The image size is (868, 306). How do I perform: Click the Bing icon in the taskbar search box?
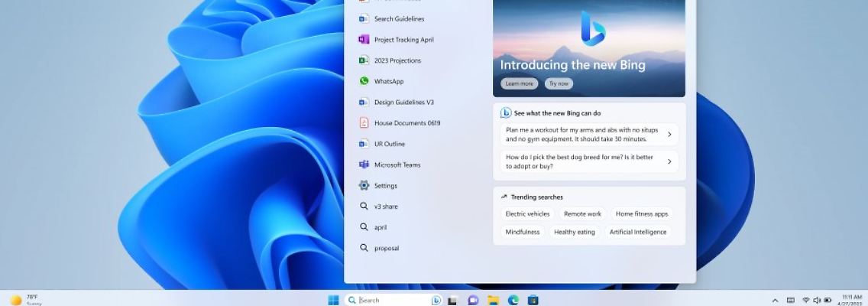[x=436, y=300]
